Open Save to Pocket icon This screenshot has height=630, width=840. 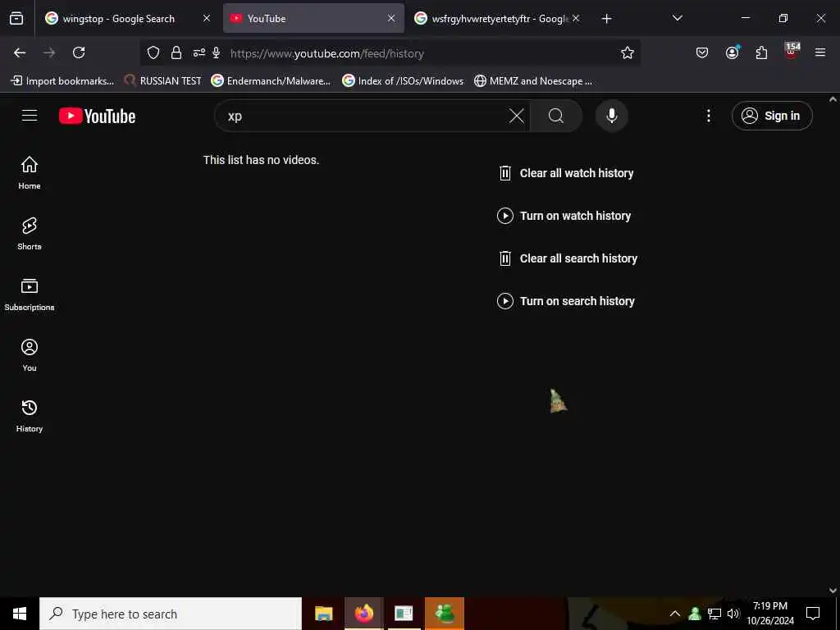pos(702,52)
